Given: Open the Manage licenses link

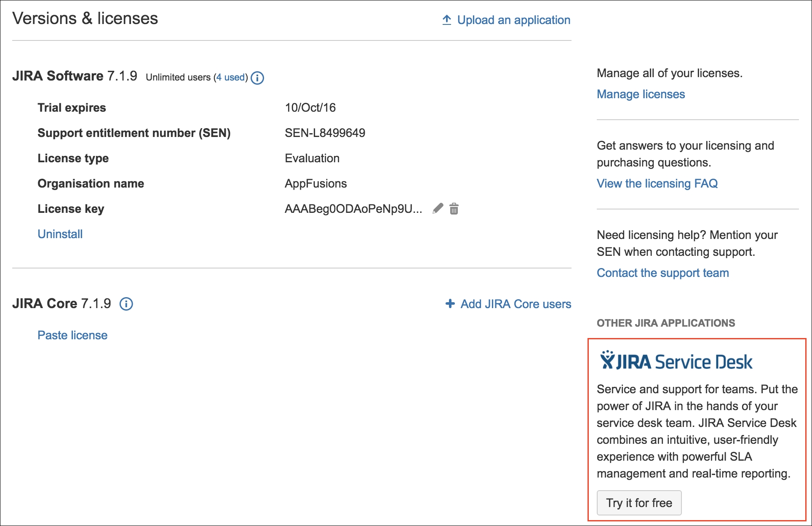Looking at the screenshot, I should [x=641, y=94].
